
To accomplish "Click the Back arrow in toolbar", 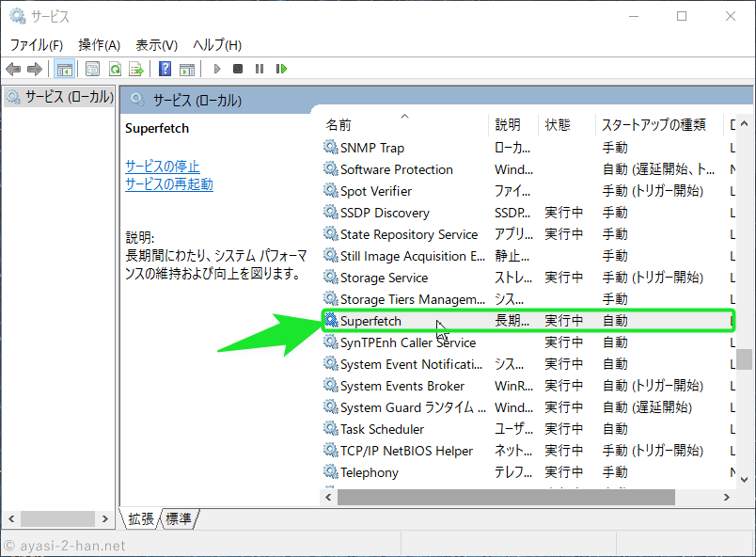I will point(13,69).
